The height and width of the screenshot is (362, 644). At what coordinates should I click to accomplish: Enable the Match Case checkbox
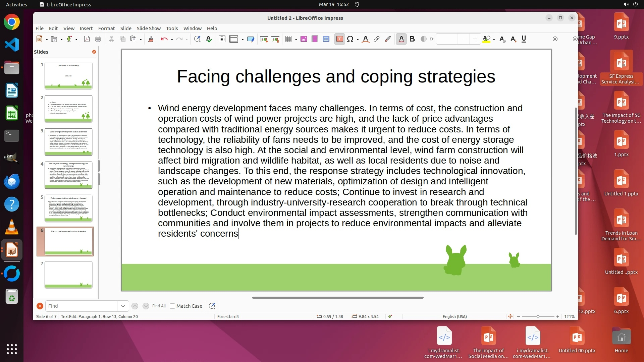[x=172, y=306]
